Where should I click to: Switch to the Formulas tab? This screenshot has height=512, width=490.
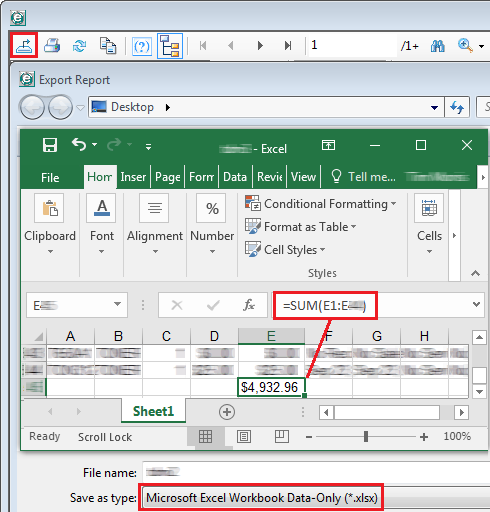(x=201, y=177)
